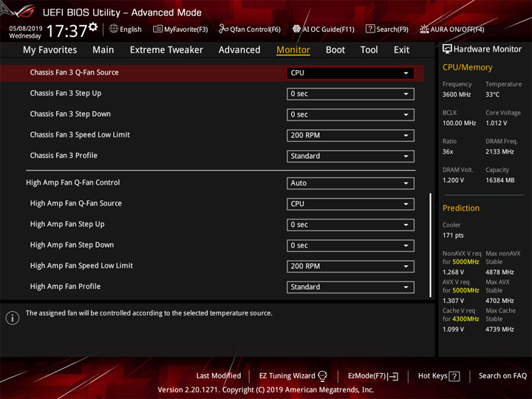This screenshot has height=399, width=532.
Task: Select Chassis Fan 3 Q-Fan Source label
Action: (75, 72)
